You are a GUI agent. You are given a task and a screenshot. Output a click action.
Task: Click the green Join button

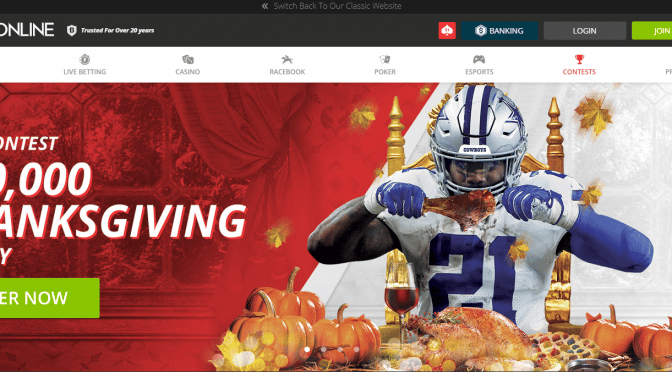tap(652, 31)
